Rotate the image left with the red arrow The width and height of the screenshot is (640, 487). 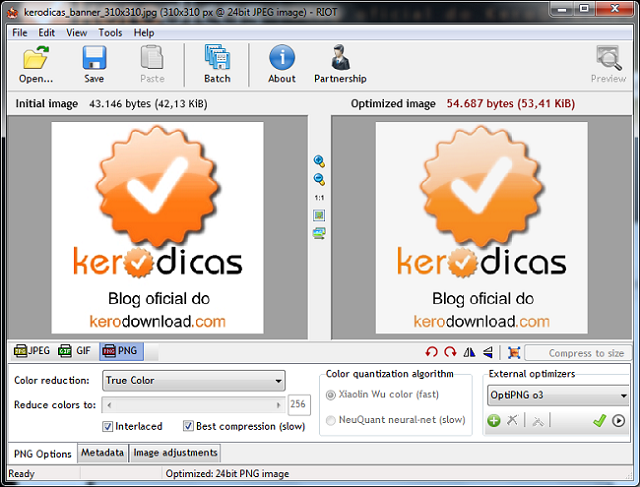[x=431, y=352]
